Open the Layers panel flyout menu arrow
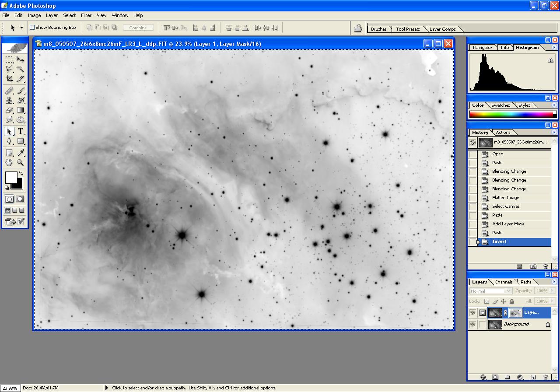The width and height of the screenshot is (560, 392). point(554,282)
